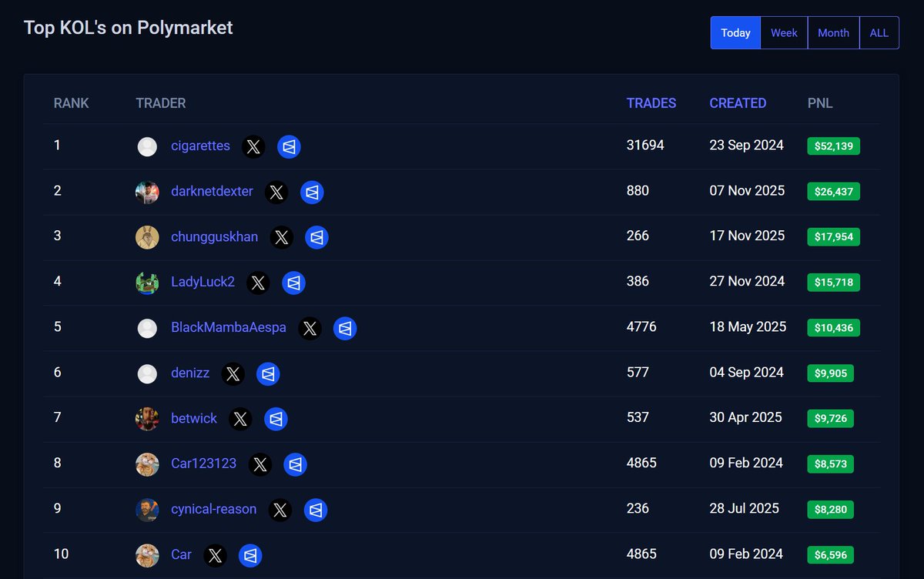The height and width of the screenshot is (579, 924).
Task: Open trader chungguskhan profile link
Action: click(215, 236)
